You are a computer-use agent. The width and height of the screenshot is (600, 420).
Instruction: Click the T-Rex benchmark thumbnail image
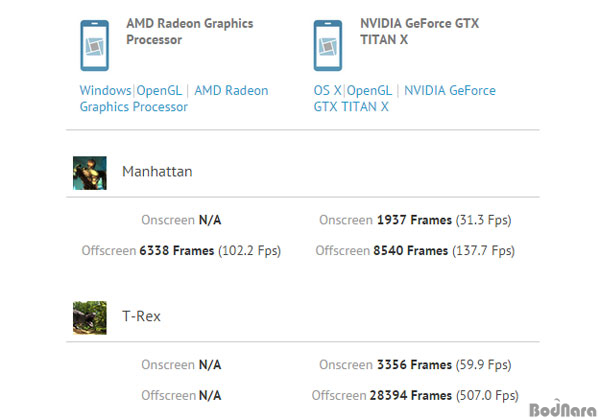[90, 317]
